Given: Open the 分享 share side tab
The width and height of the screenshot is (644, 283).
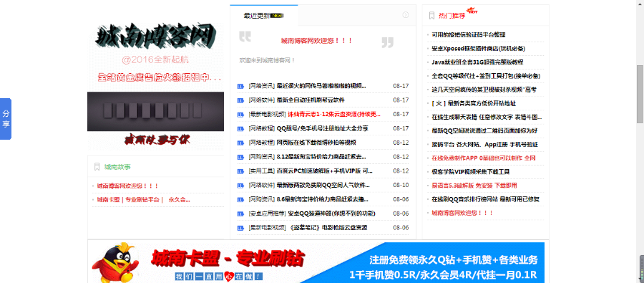Looking at the screenshot, I should (x=6, y=119).
